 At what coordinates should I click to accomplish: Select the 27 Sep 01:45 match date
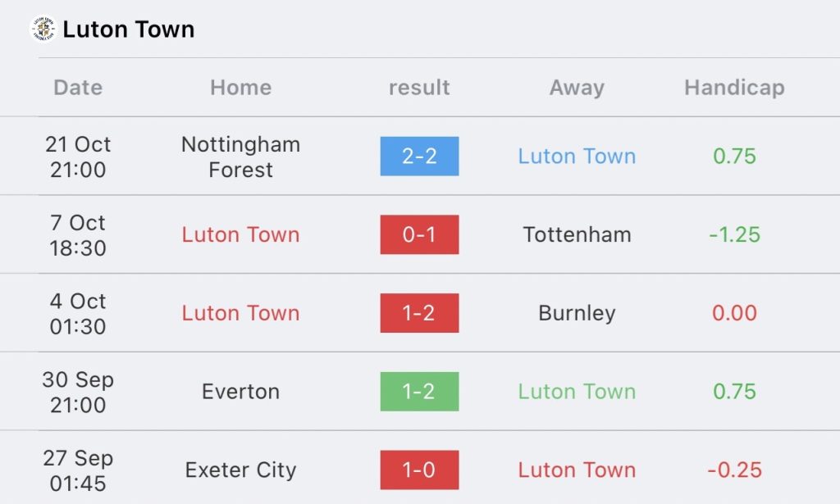[x=78, y=470]
